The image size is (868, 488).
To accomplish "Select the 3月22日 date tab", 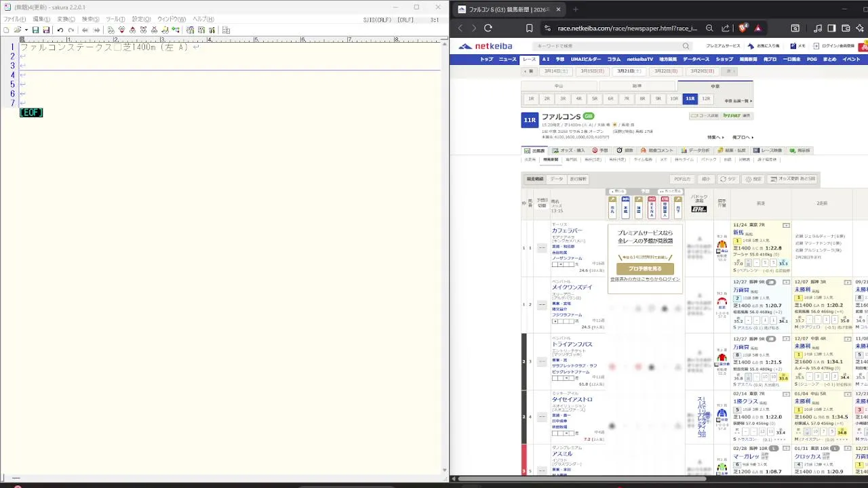I will (665, 71).
